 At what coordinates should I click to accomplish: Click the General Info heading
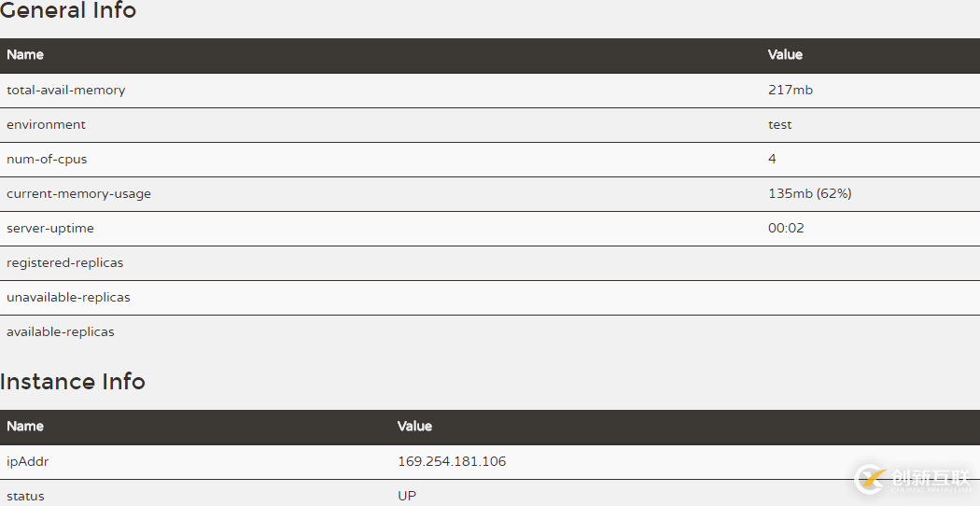click(x=68, y=11)
